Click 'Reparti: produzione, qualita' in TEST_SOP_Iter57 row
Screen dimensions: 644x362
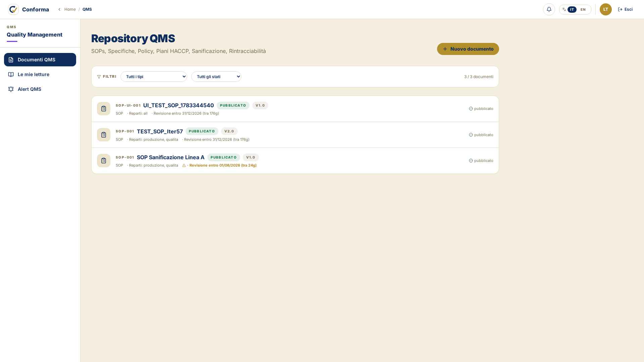click(x=154, y=139)
